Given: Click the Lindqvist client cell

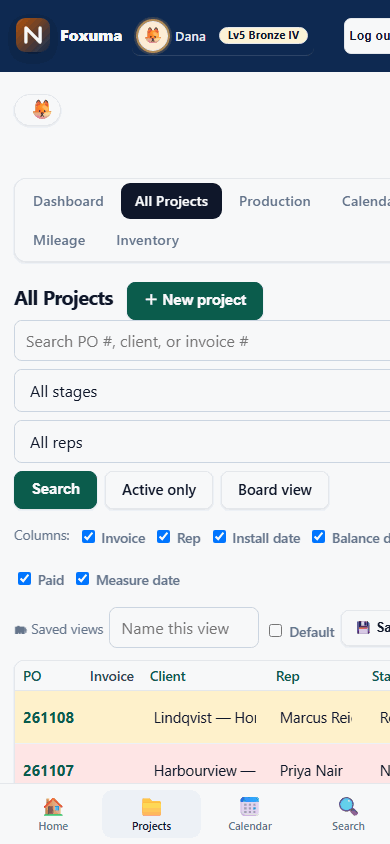Looking at the screenshot, I should [x=205, y=718].
